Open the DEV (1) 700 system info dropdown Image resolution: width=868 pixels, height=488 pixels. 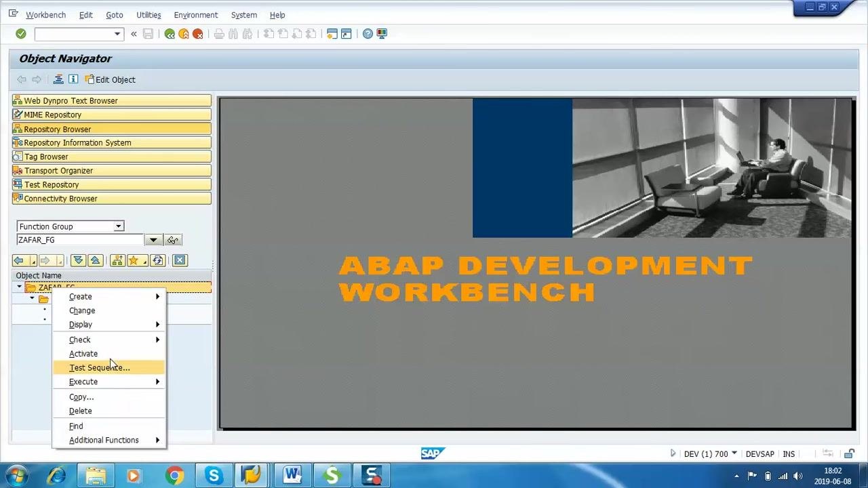[734, 453]
